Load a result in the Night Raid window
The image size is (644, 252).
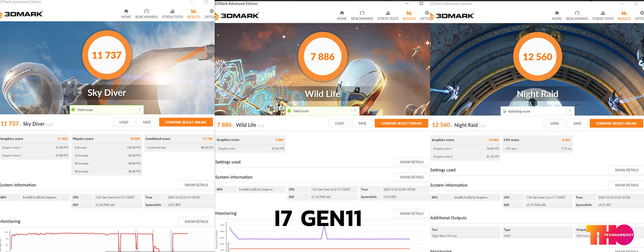point(554,123)
